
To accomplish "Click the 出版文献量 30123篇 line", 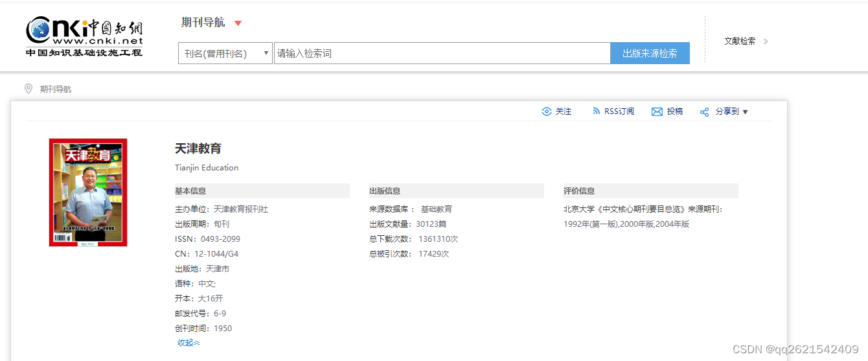I will pos(408,224).
